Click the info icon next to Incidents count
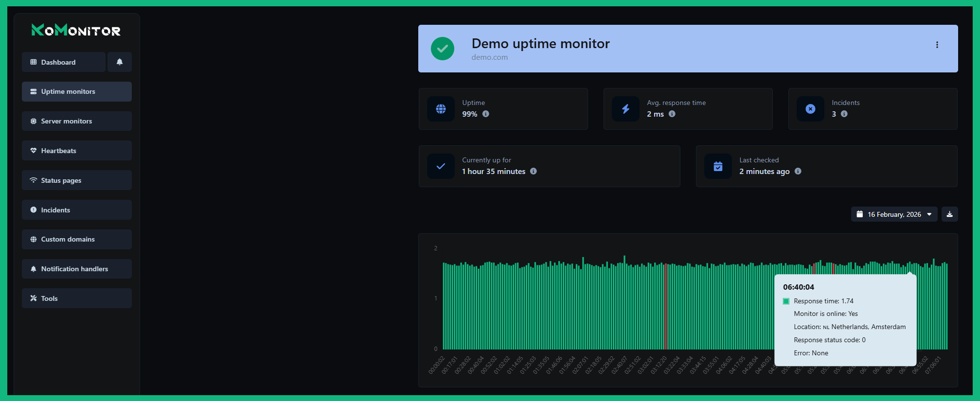 coord(844,114)
